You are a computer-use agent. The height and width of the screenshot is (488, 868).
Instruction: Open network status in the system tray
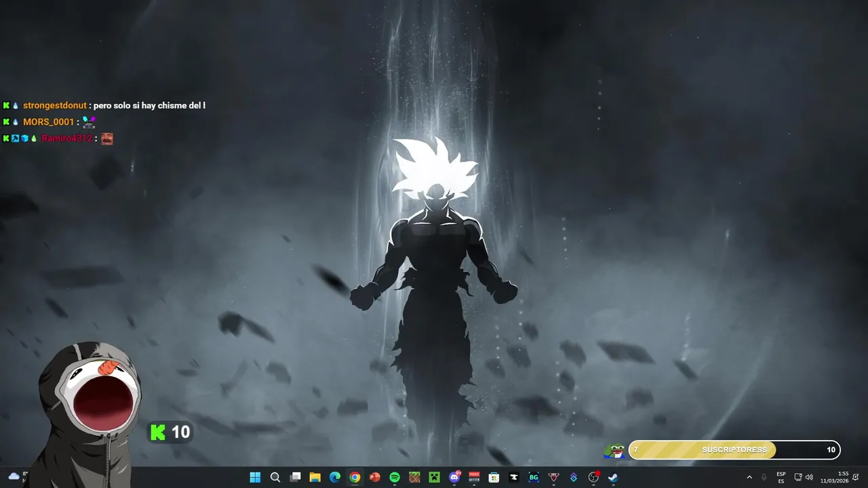point(798,477)
